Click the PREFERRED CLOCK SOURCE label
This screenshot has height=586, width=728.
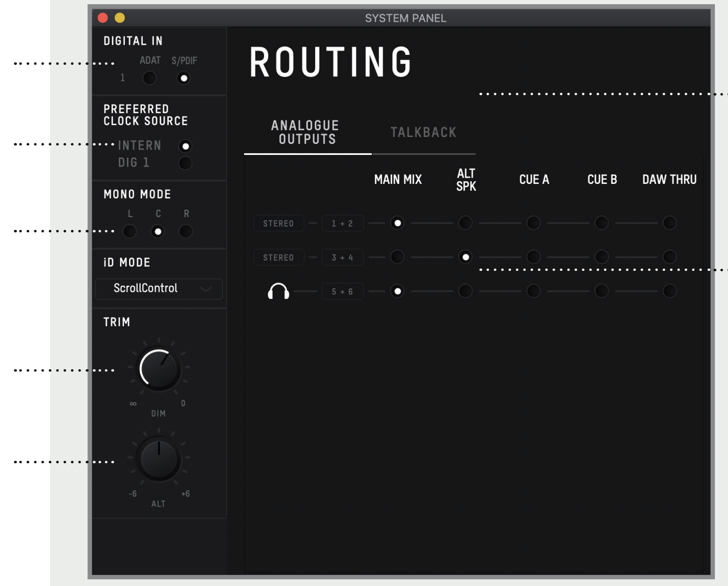pyautogui.click(x=145, y=115)
